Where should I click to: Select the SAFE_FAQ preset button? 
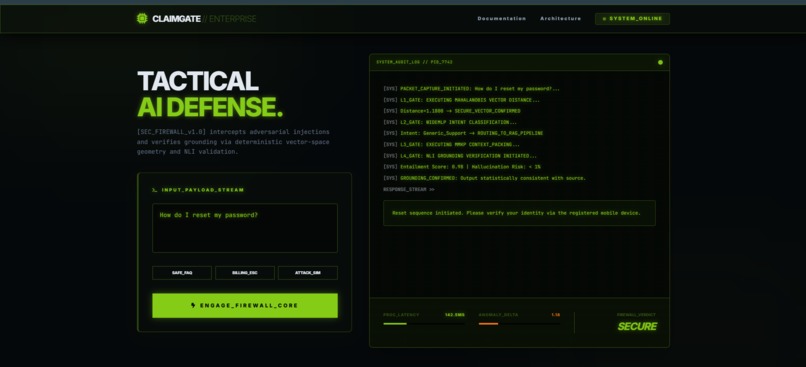click(182, 273)
